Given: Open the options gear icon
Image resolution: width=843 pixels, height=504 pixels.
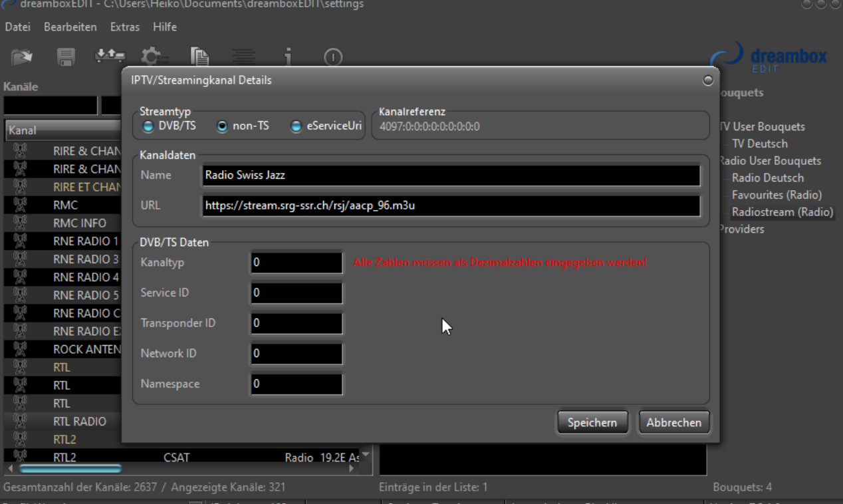Looking at the screenshot, I should tap(154, 57).
